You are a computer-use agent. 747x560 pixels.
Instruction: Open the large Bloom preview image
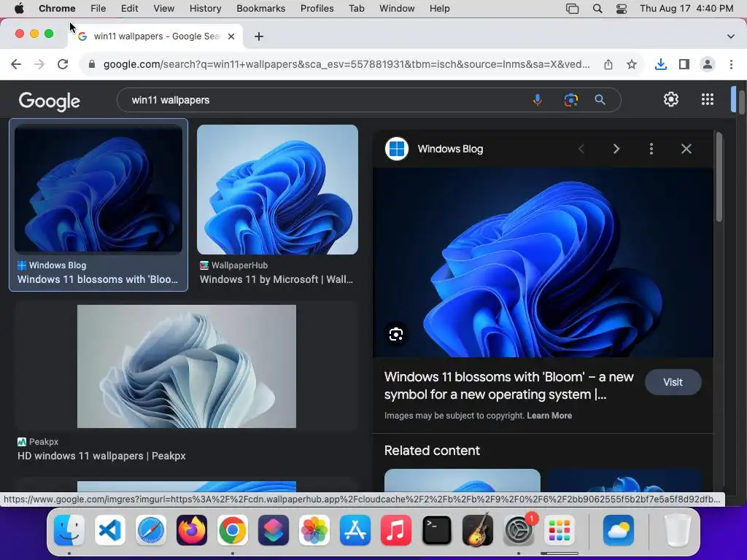543,262
